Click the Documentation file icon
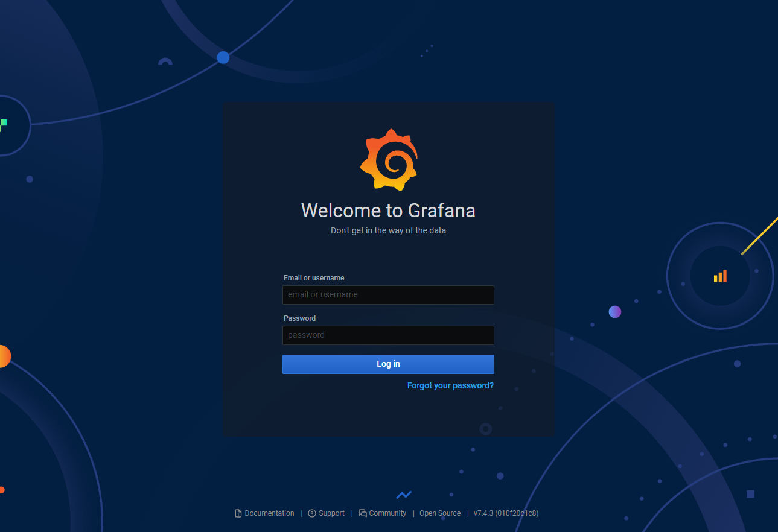Screen dimensions: 778x532 pos(238,513)
